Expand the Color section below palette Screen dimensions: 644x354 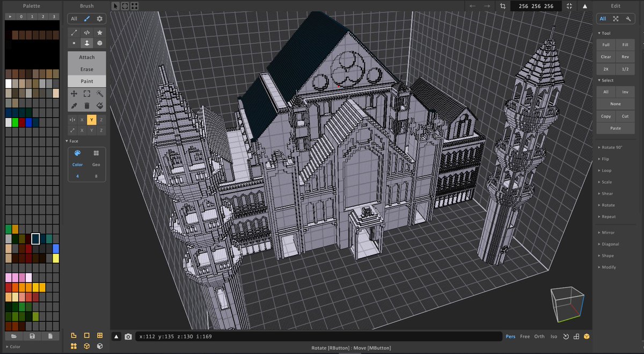[x=13, y=347]
